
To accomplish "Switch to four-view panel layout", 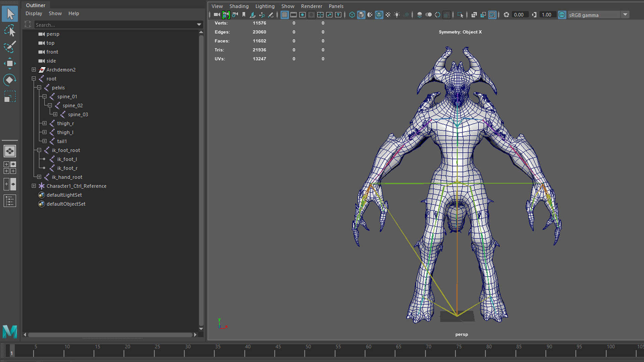I will (10, 168).
